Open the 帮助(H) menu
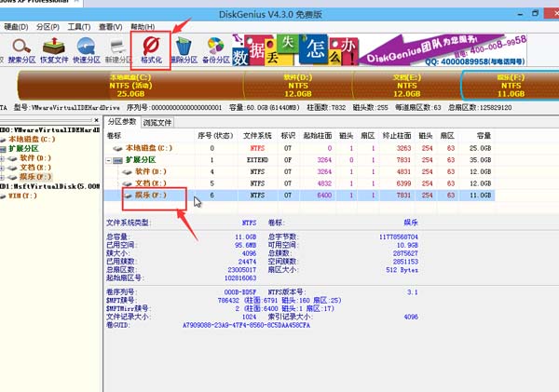559x392 pixels. [x=143, y=27]
